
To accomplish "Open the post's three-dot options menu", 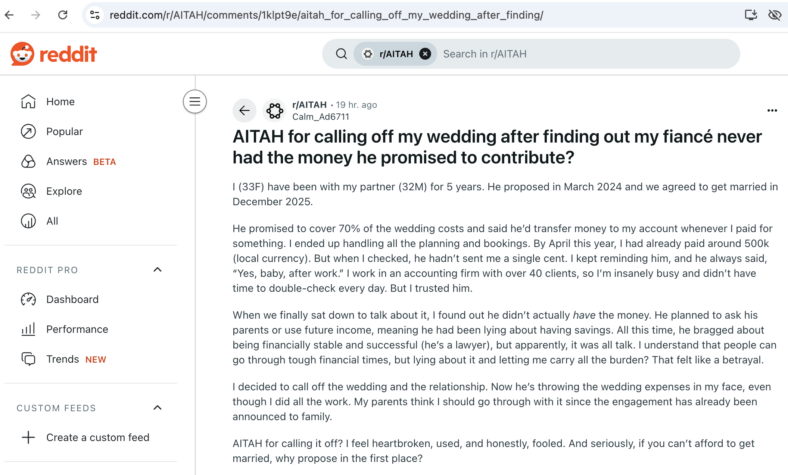I will click(772, 111).
